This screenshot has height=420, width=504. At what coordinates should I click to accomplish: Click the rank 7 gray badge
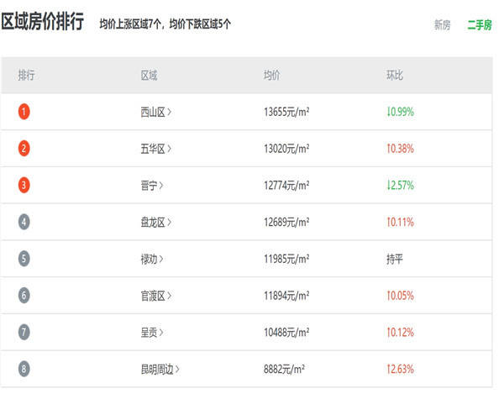coord(24,332)
